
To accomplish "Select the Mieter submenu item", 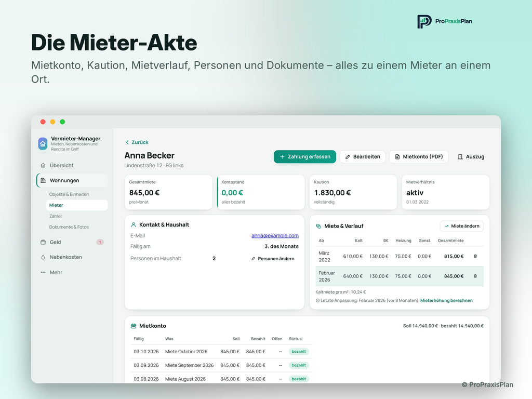I will [x=77, y=205].
